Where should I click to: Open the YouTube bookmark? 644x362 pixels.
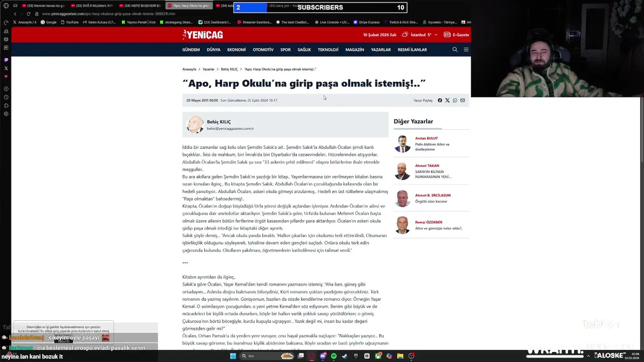click(69, 22)
